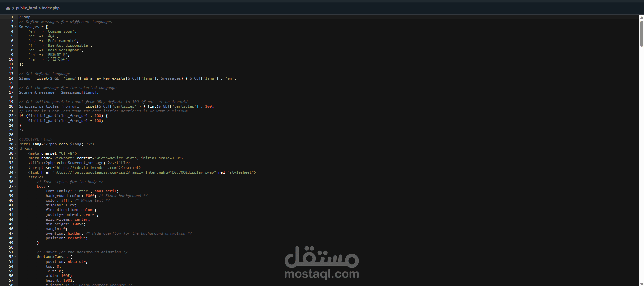Click the '<?php' opening tag on line 1
The height and width of the screenshot is (286, 644).
(24, 17)
